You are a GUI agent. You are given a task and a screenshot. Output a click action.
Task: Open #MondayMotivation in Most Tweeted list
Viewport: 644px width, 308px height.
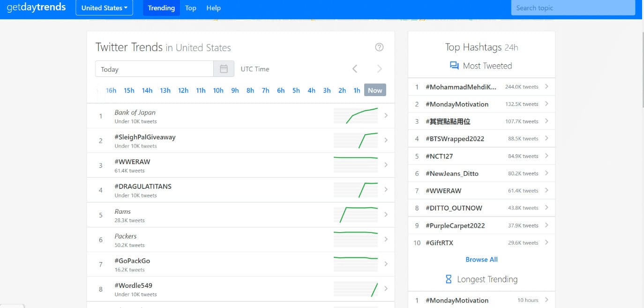(x=457, y=104)
